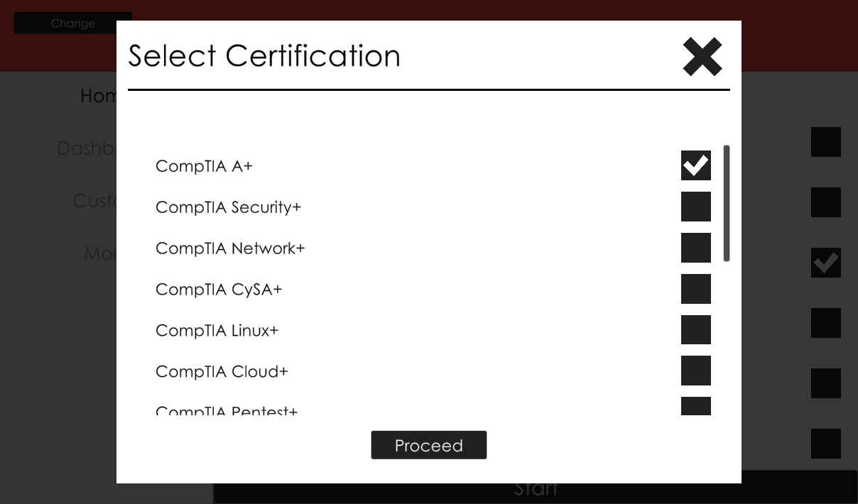
Task: Open the partially hidden Dashboard menu item
Action: 86,148
